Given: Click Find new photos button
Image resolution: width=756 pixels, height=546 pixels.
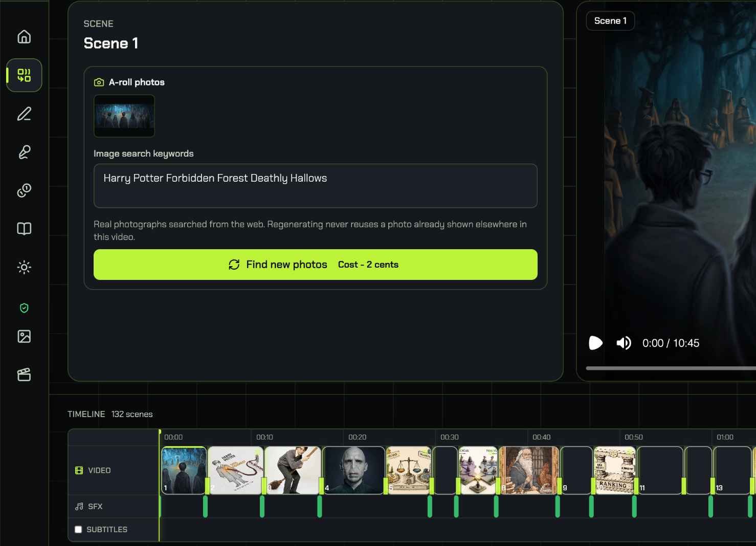Looking at the screenshot, I should point(316,265).
